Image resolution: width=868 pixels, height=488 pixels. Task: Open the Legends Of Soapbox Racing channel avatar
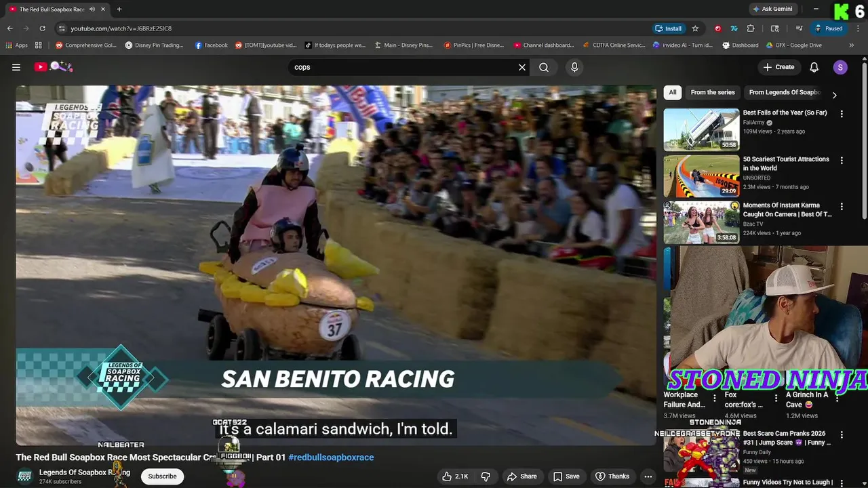point(24,476)
